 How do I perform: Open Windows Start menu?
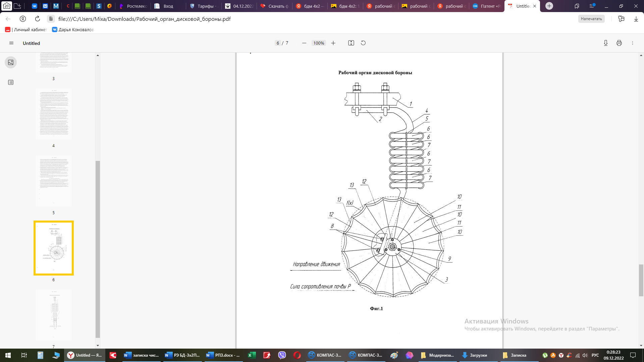[8, 355]
